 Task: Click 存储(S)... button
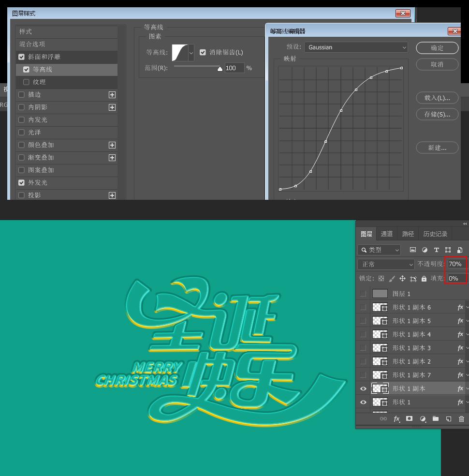point(437,114)
